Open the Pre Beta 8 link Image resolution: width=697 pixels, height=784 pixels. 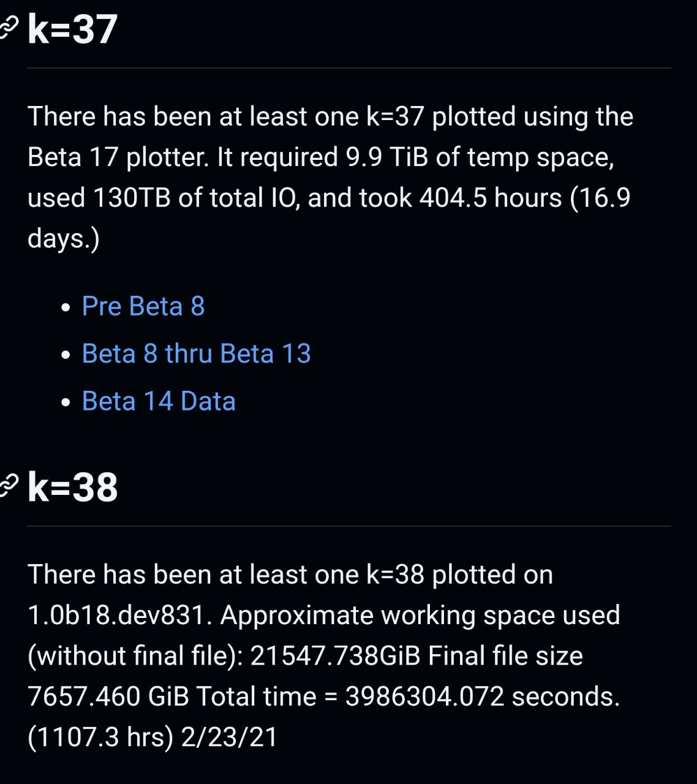pyautogui.click(x=143, y=306)
